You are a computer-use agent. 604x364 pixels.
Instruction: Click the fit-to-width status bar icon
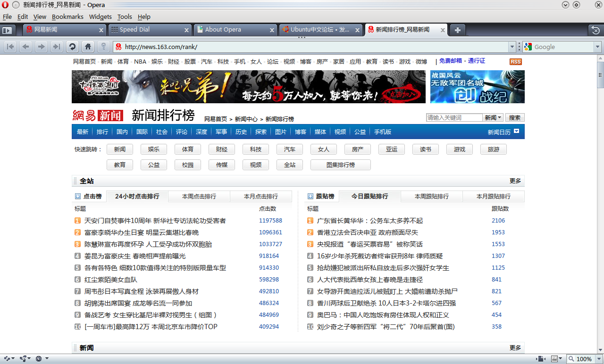[541, 359]
